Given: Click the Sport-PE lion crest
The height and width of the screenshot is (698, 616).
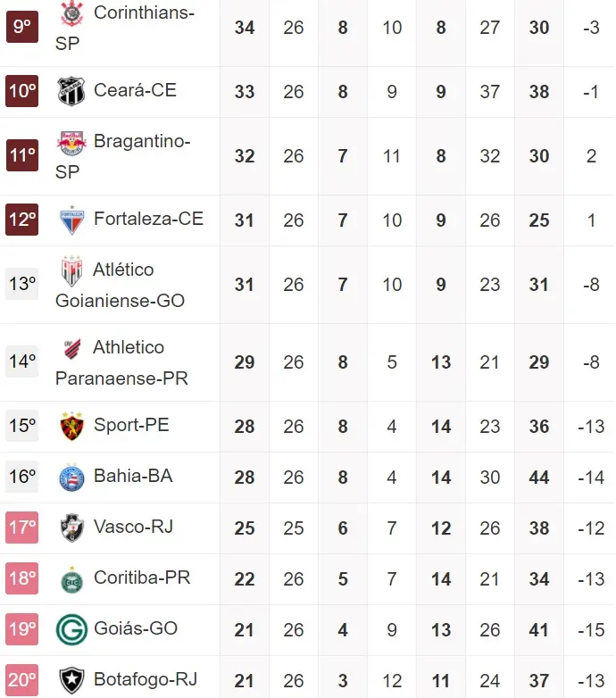Looking at the screenshot, I should [71, 426].
